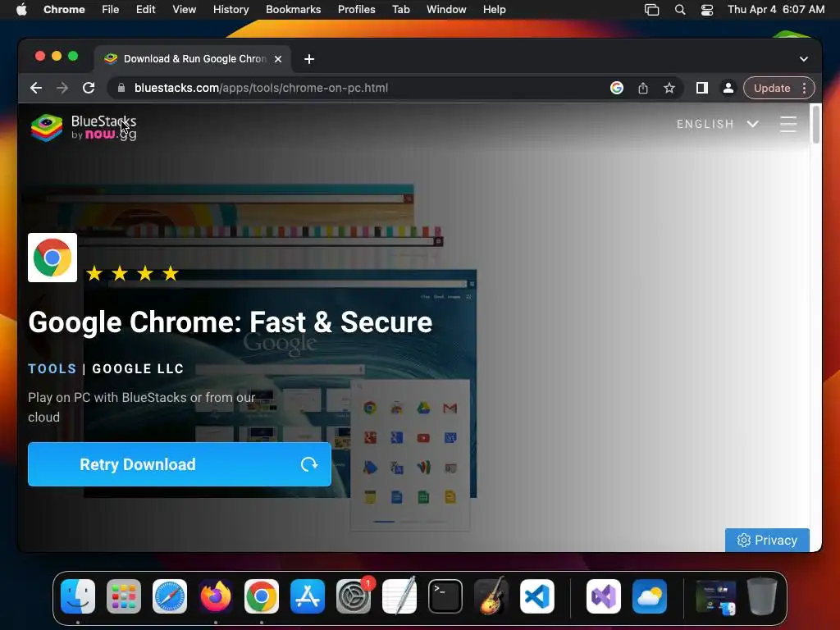Image resolution: width=840 pixels, height=630 pixels.
Task: Select the Download & Run Google Chrome tab
Action: (x=194, y=59)
